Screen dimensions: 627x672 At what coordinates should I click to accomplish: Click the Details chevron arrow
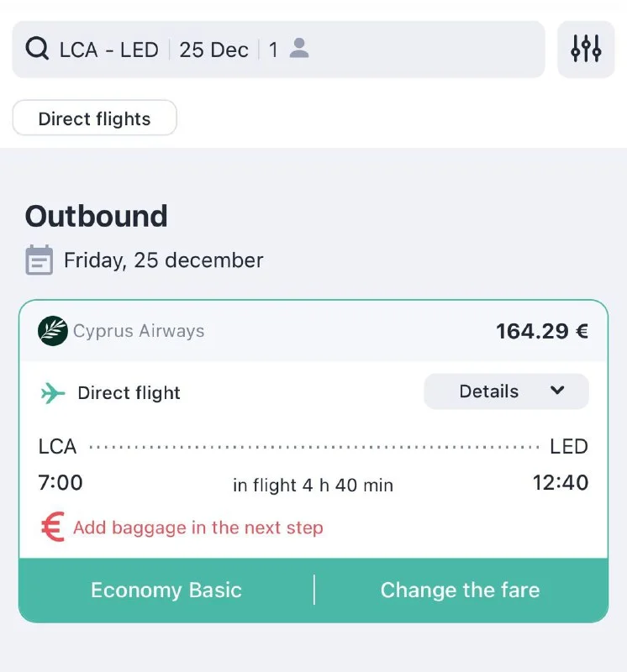[x=556, y=391]
